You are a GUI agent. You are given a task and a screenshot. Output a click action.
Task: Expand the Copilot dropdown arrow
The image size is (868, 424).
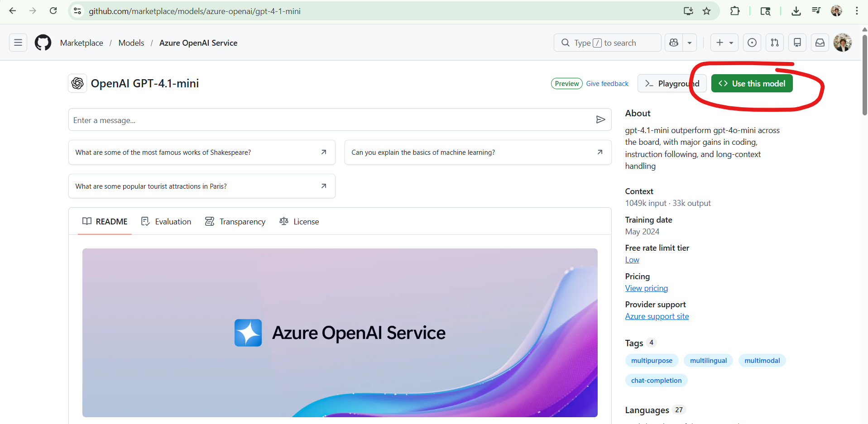tap(690, 43)
